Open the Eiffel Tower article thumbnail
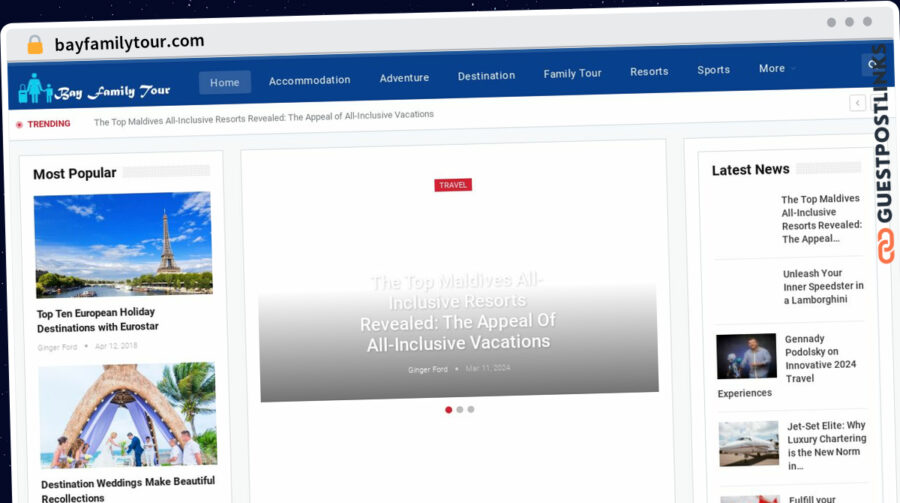900x503 pixels. 123,245
